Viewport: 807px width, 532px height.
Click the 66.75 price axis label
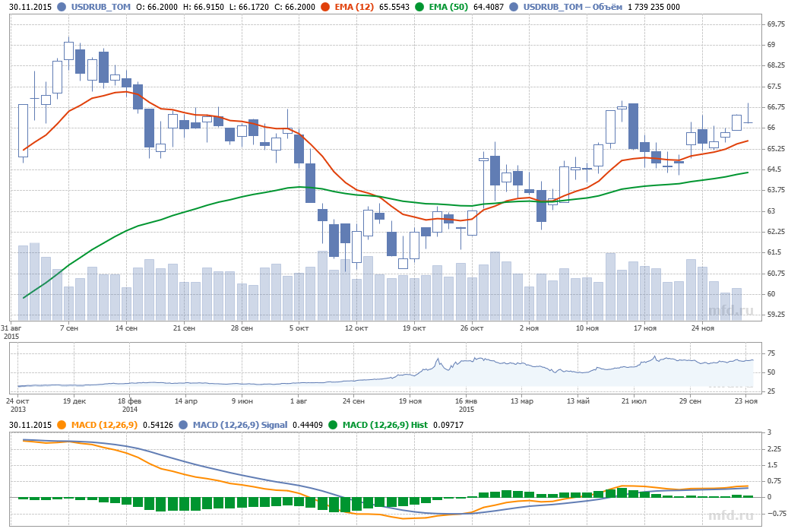coord(775,107)
